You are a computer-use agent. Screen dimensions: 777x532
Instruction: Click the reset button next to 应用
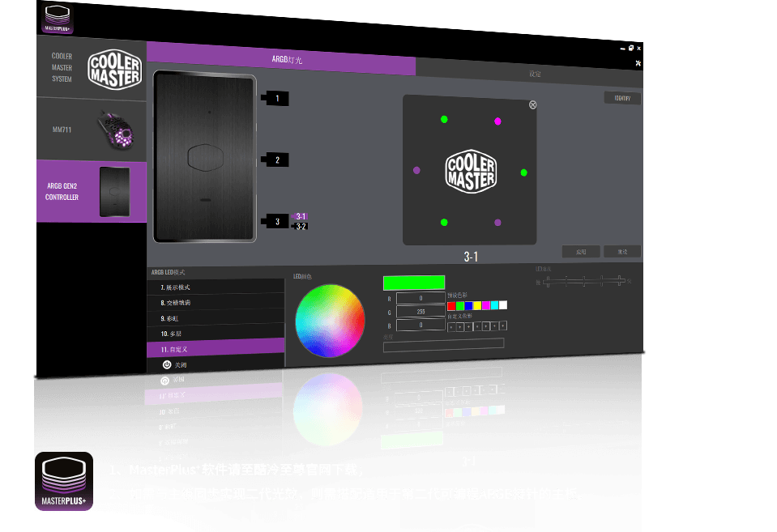pyautogui.click(x=622, y=252)
